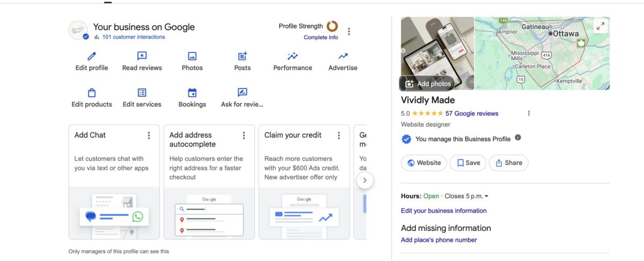The height and width of the screenshot is (261, 644).
Task: Open the business photo thumbnail
Action: click(x=437, y=53)
